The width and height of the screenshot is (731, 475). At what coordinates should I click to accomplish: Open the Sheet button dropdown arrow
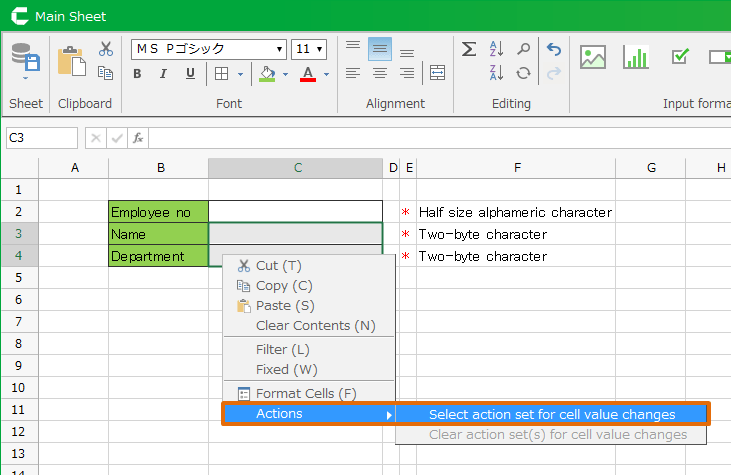26,78
